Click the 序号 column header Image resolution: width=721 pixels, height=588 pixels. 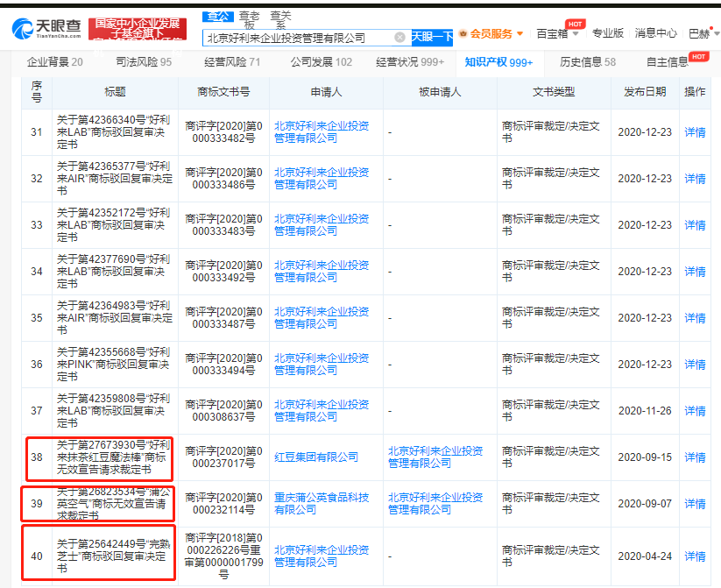click(x=37, y=92)
